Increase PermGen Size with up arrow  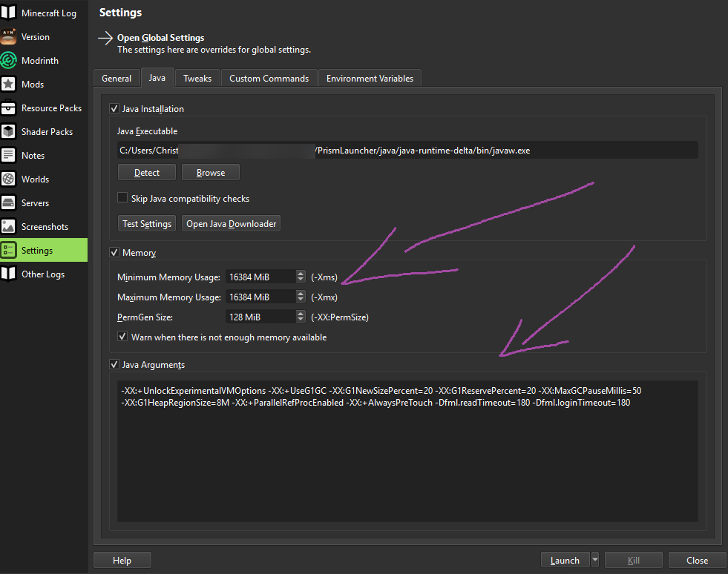pos(301,314)
